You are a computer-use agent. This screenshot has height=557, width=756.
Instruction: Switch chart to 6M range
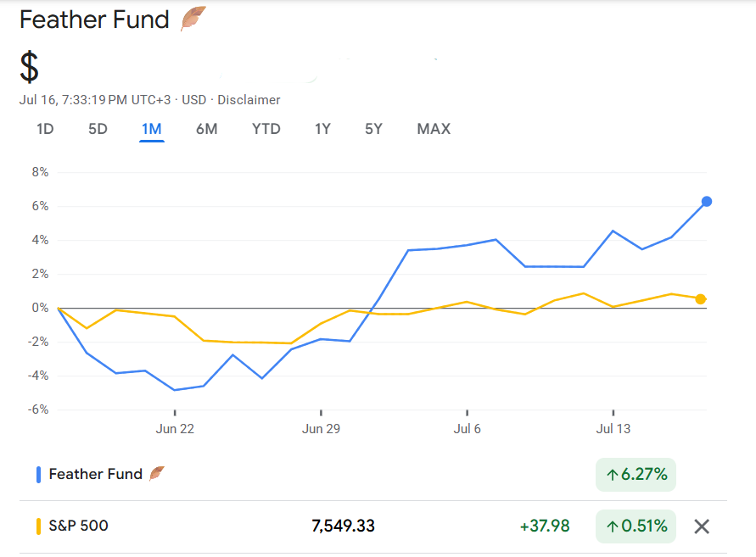206,129
